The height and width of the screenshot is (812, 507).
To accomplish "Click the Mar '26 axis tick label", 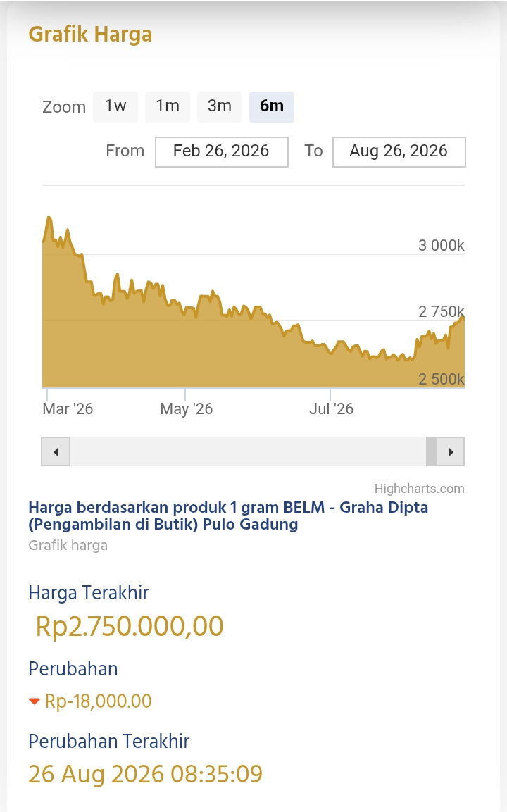I will pyautogui.click(x=68, y=408).
